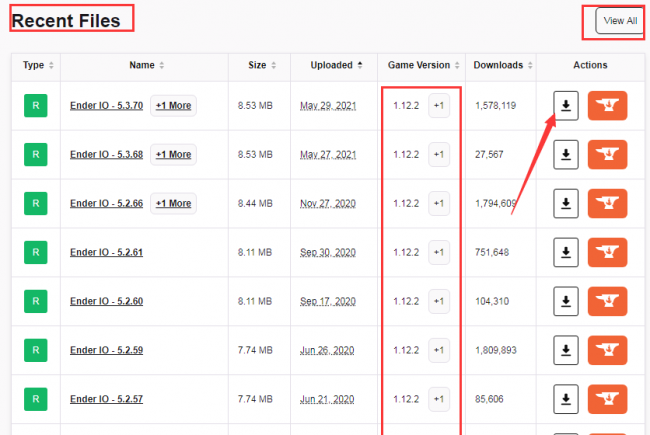Open Ender IO - 5.2.57 file page
The height and width of the screenshot is (435, 650).
(x=107, y=399)
